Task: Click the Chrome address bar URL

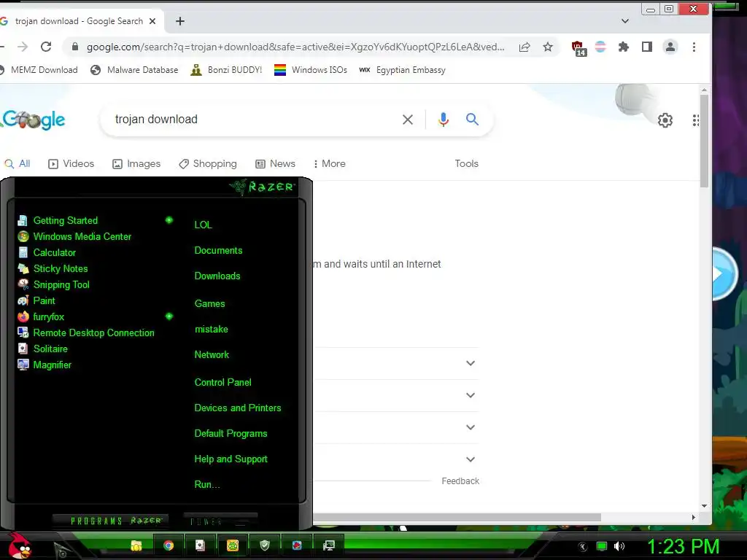Action: [x=295, y=47]
